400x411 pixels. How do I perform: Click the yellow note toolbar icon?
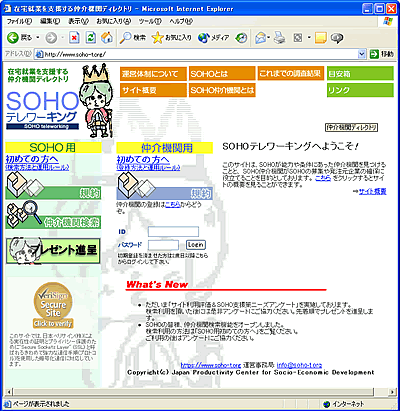(320, 38)
